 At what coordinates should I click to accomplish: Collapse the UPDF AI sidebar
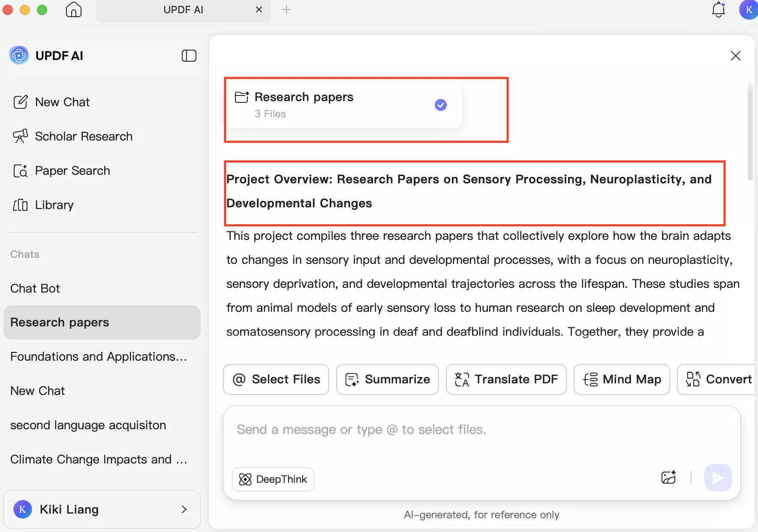point(189,56)
